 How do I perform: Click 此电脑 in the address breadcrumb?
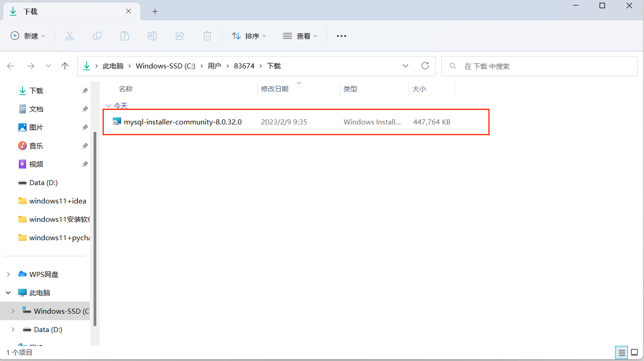pyautogui.click(x=113, y=66)
